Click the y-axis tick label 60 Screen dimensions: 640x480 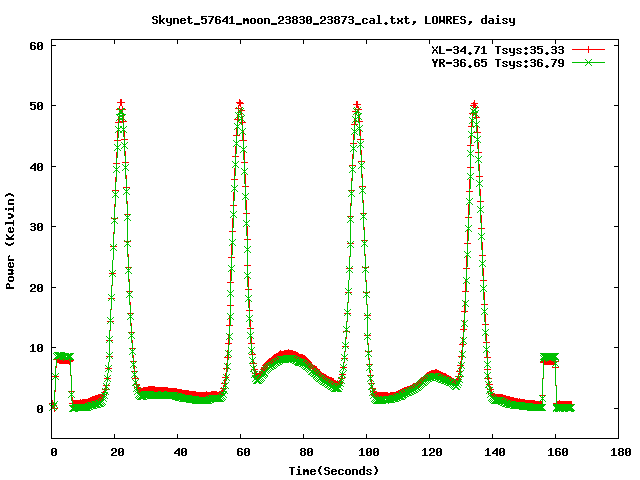[36, 46]
